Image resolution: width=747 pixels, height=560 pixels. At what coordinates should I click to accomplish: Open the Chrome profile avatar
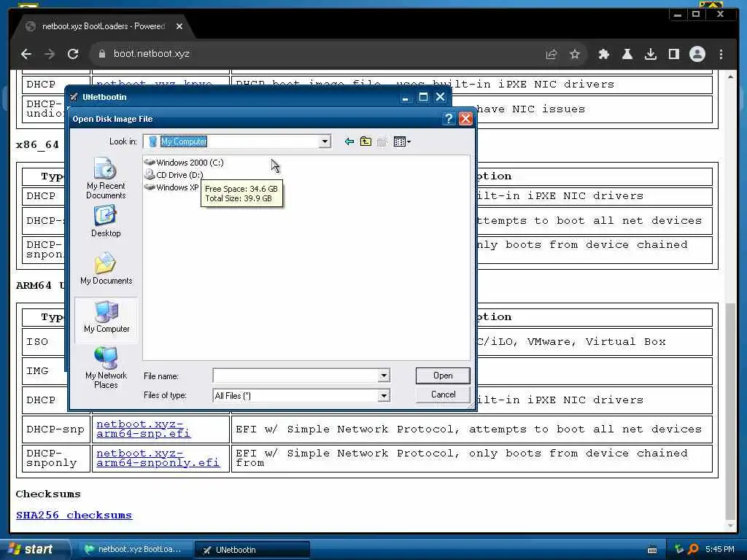point(697,54)
